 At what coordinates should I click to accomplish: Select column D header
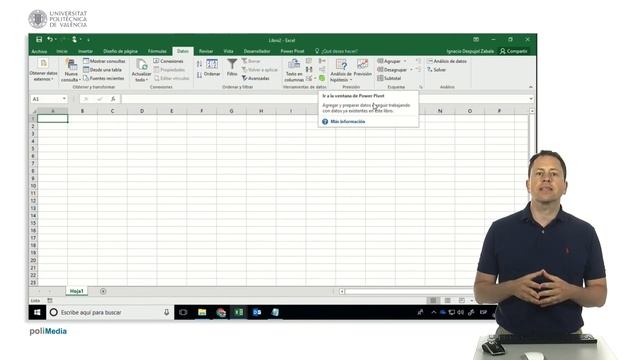142,111
